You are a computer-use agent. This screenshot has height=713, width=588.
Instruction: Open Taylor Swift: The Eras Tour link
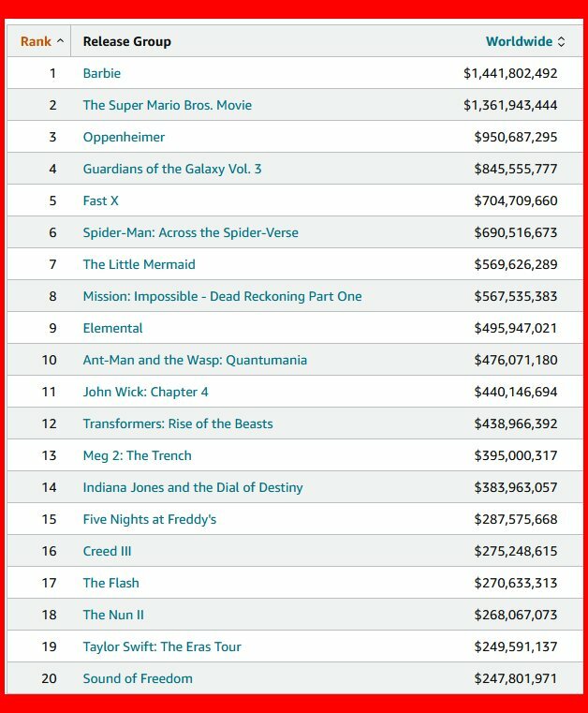(162, 646)
